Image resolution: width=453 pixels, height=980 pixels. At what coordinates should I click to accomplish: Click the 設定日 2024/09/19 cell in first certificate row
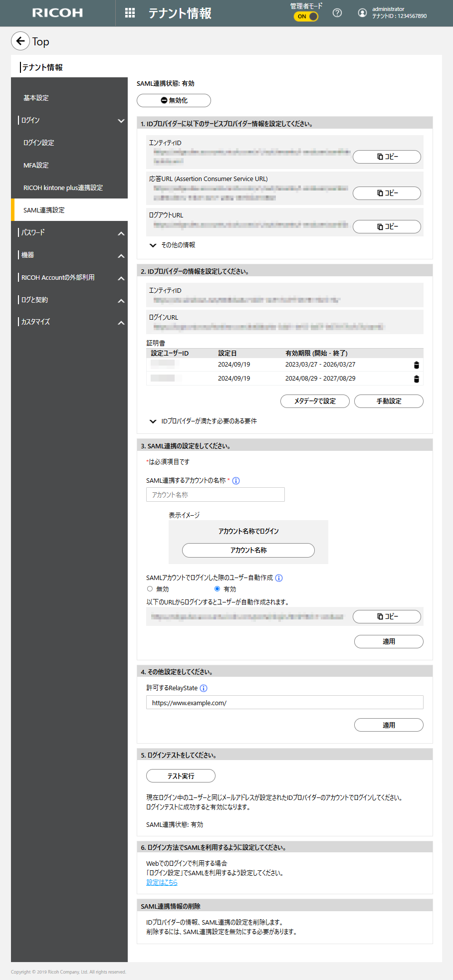click(234, 365)
